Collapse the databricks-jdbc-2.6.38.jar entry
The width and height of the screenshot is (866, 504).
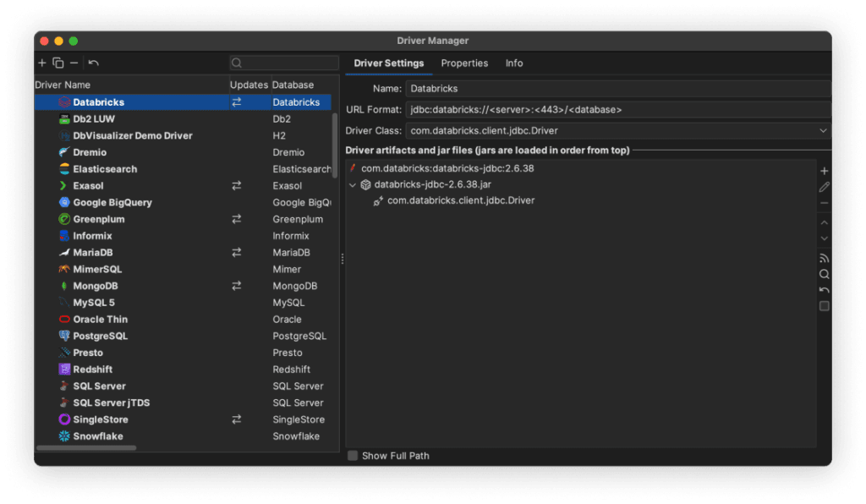pos(353,184)
